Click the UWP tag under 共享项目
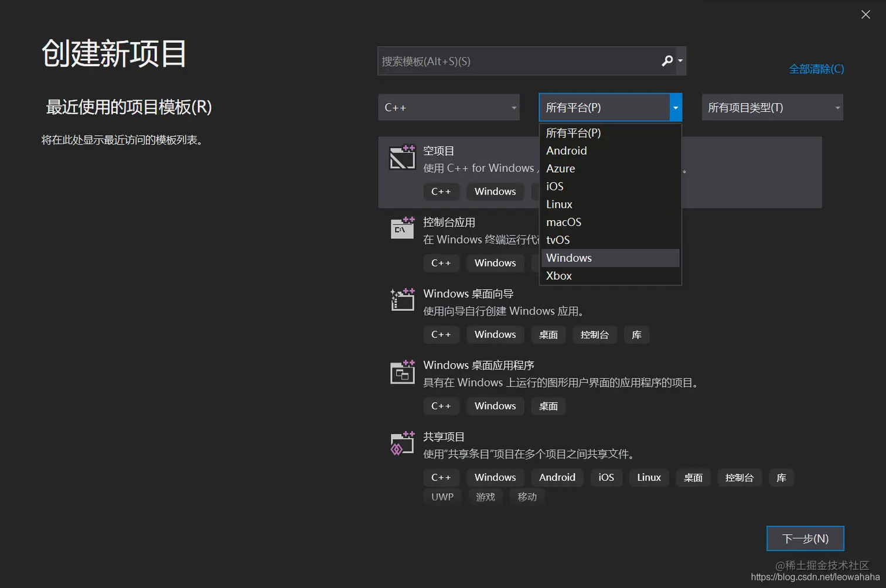Image resolution: width=886 pixels, height=588 pixels. (442, 497)
